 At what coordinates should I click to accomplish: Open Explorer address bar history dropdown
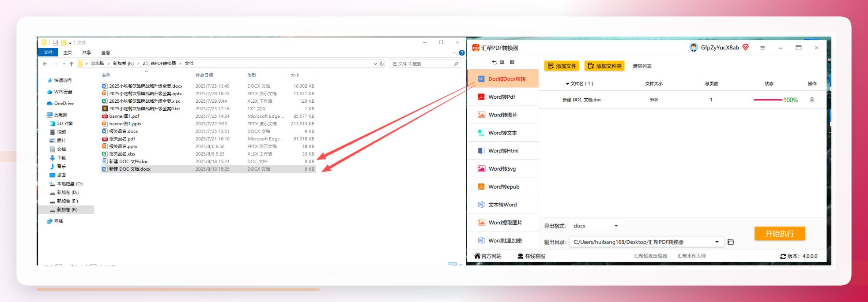point(375,64)
